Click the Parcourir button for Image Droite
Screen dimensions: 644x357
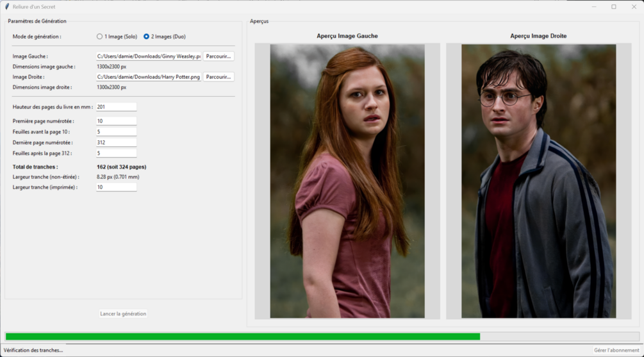219,77
